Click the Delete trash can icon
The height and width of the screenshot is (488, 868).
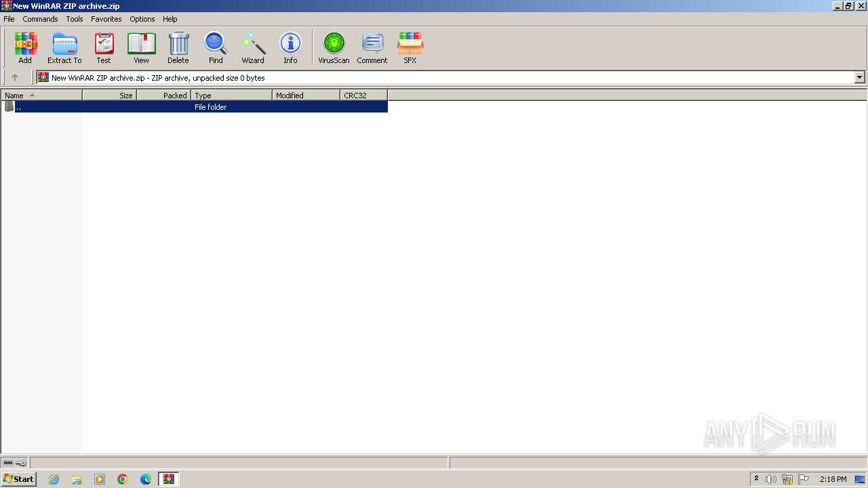click(x=178, y=47)
